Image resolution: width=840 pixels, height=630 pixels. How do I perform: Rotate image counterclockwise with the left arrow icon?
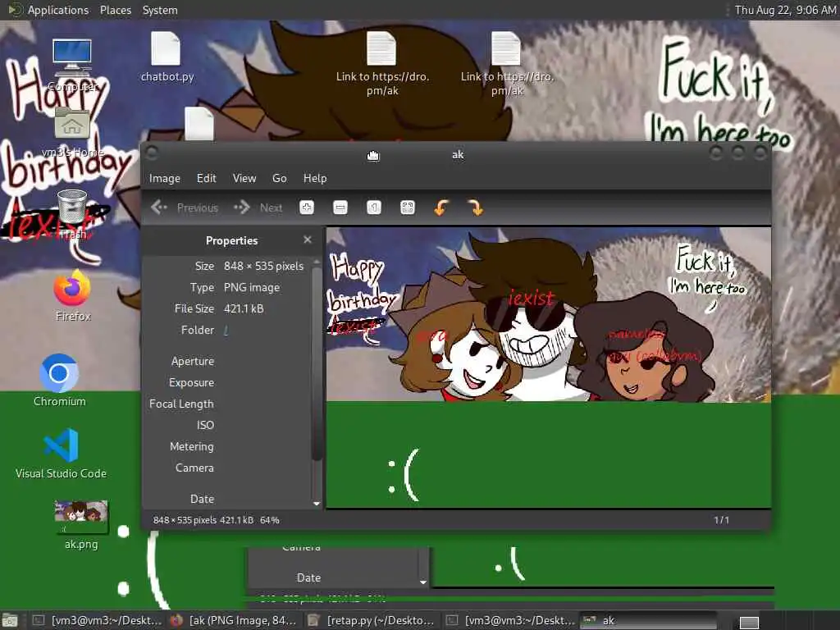point(441,208)
